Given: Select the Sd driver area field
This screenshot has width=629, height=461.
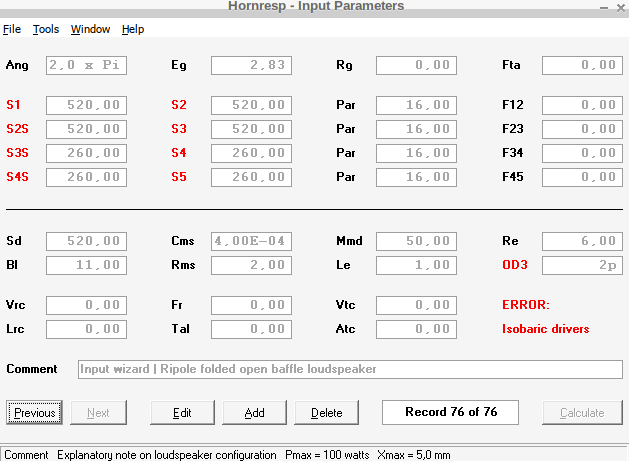Looking at the screenshot, I should [86, 241].
